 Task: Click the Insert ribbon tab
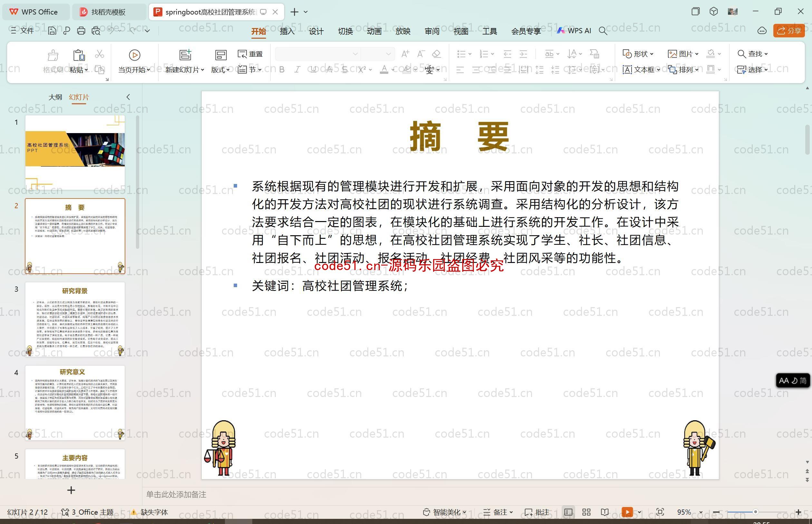pos(287,32)
